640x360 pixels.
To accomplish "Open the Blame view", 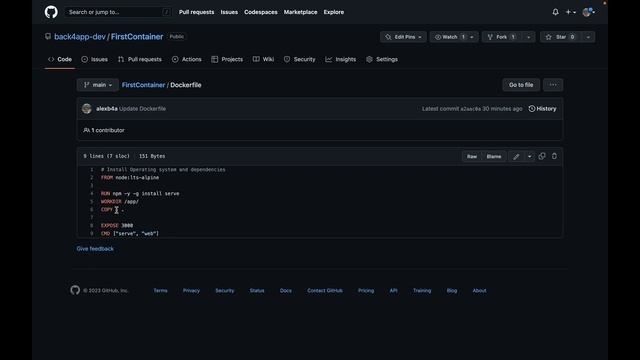I will [x=493, y=156].
